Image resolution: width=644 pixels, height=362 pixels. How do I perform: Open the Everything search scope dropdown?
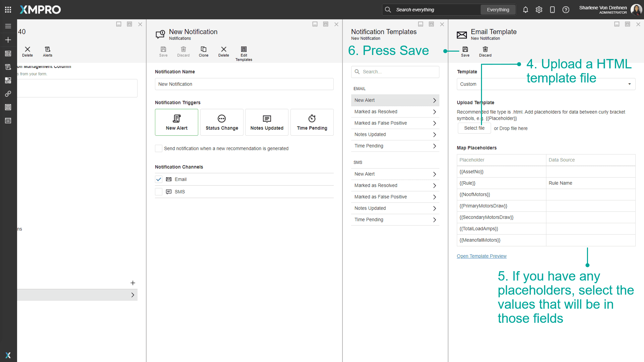(x=498, y=10)
